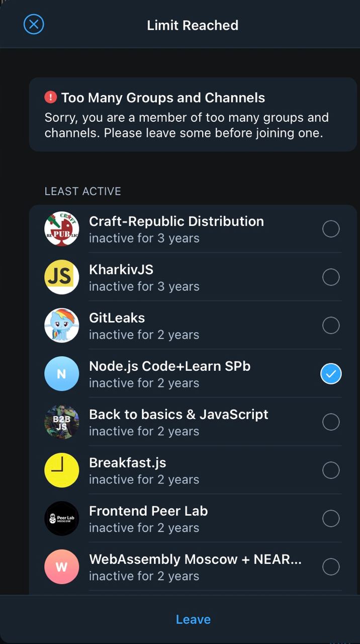
Task: Select Craft-Republic Distribution radio circle
Action: pos(331,229)
